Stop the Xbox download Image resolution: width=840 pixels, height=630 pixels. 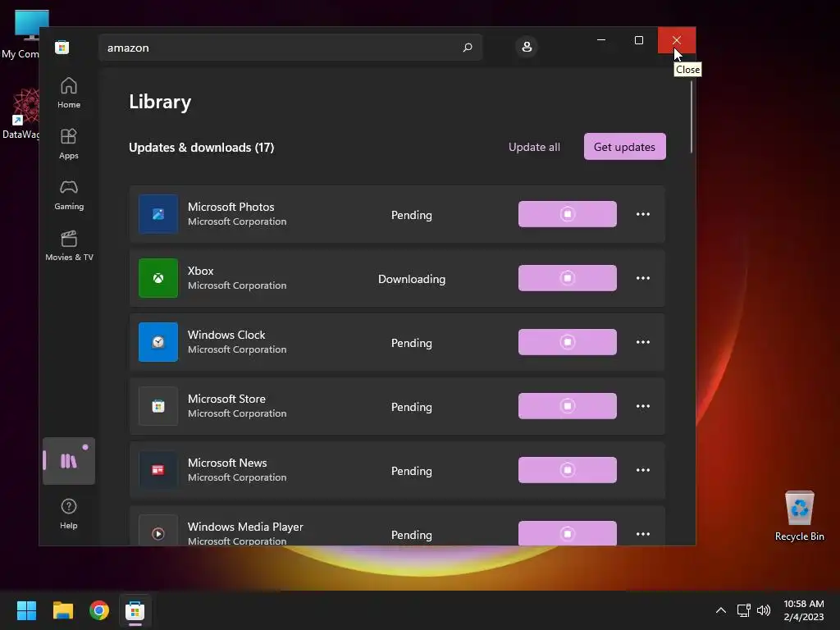568,278
